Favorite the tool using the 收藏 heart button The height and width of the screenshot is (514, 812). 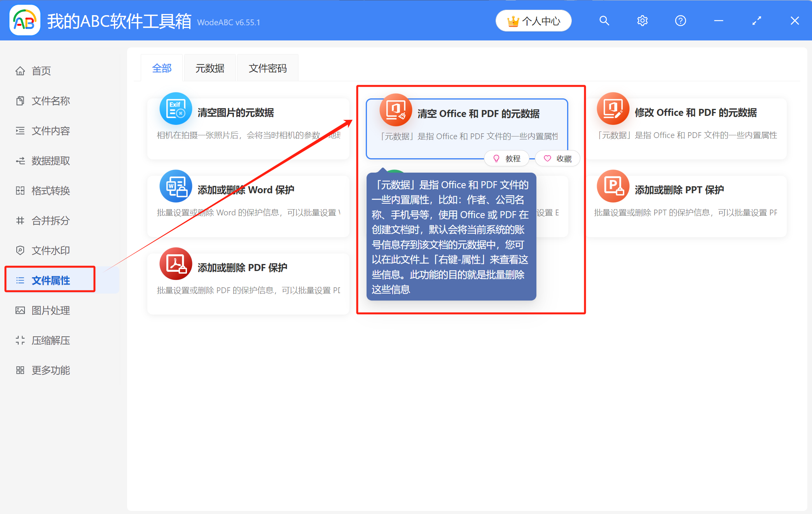click(557, 158)
